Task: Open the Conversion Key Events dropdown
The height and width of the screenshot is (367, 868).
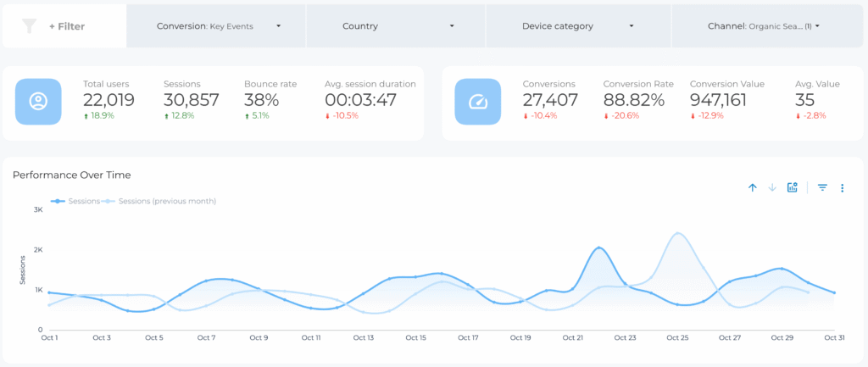Action: [216, 26]
